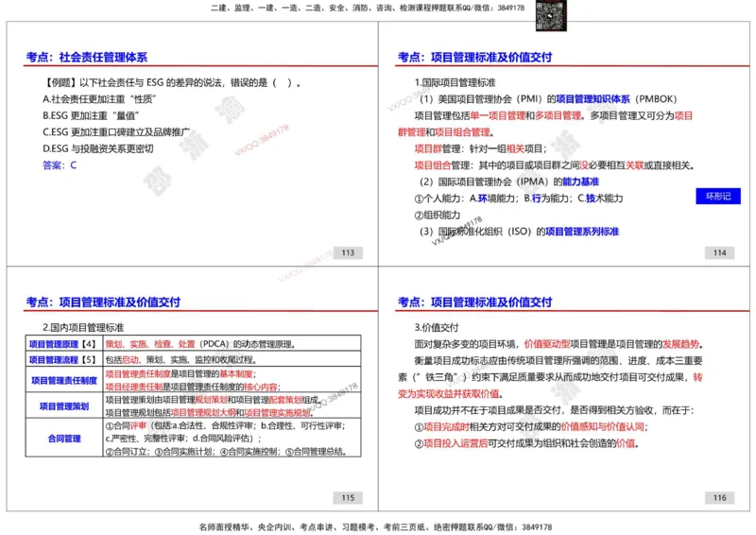Image resolution: width=756 pixels, height=535 pixels.
Task: Click the line ending with 基本制度
Action: pos(180,374)
